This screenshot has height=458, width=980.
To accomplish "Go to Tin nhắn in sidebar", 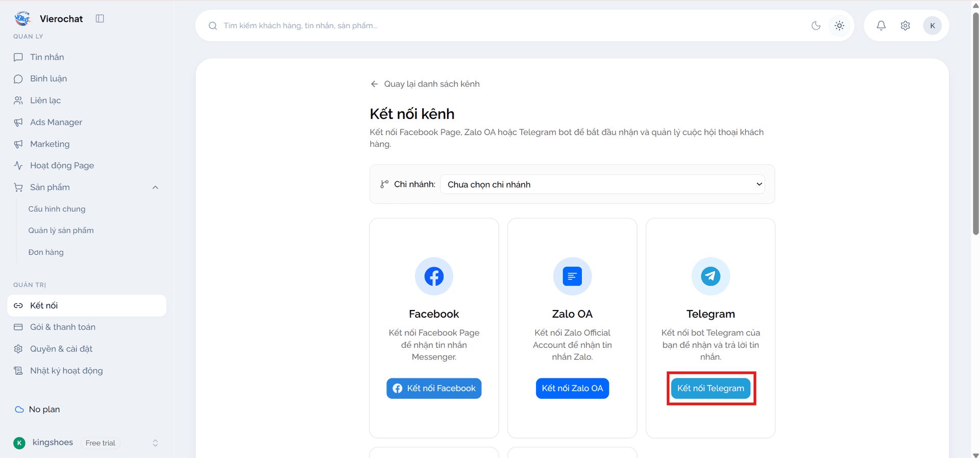I will click(x=87, y=57).
